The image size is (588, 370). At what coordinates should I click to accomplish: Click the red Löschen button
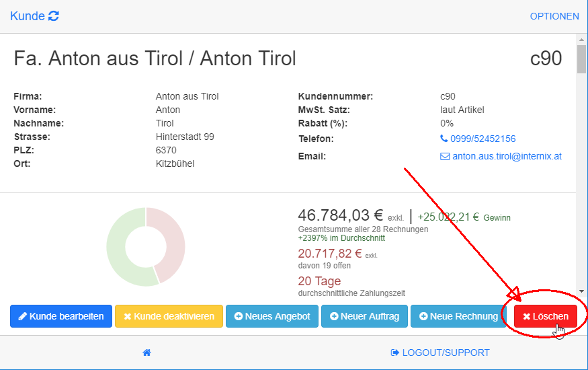[x=545, y=316]
